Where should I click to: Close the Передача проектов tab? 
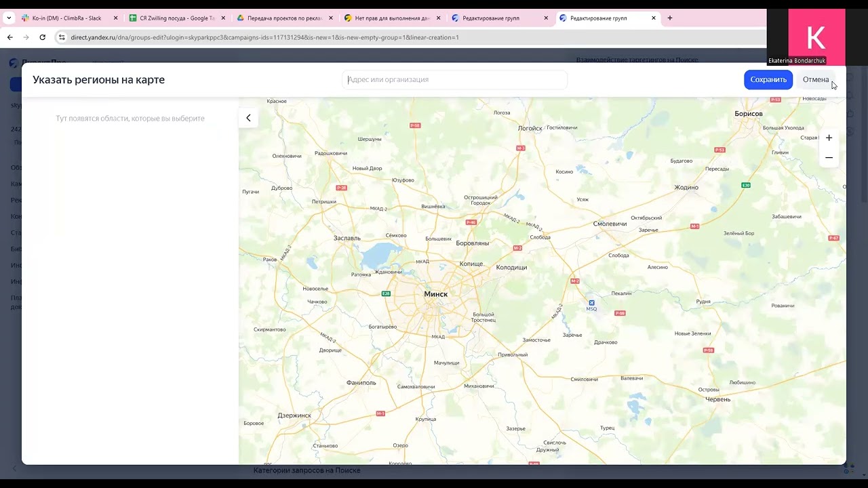331,18
